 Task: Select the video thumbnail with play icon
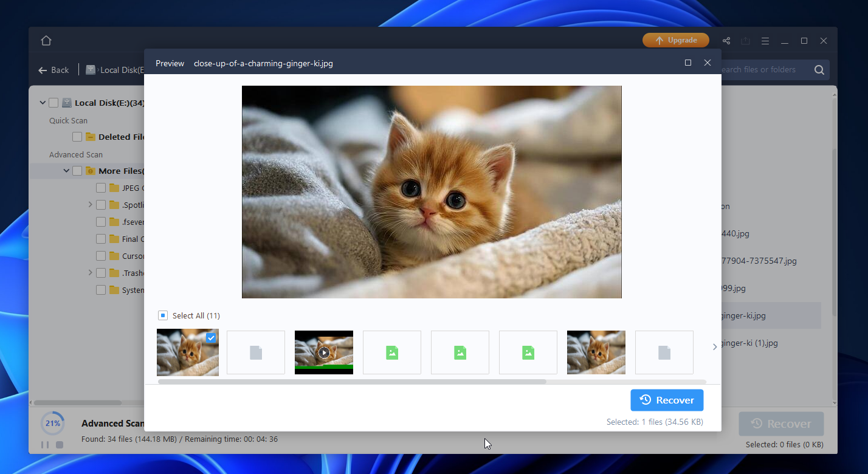tap(324, 352)
